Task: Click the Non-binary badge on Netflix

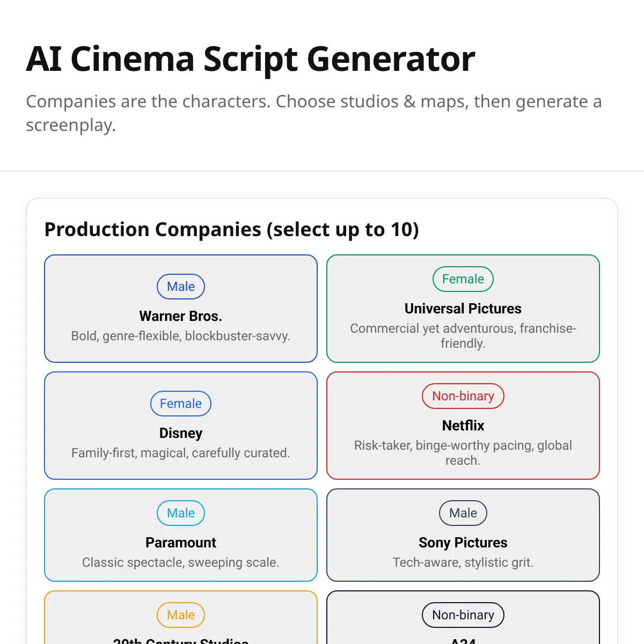Action: point(463,396)
